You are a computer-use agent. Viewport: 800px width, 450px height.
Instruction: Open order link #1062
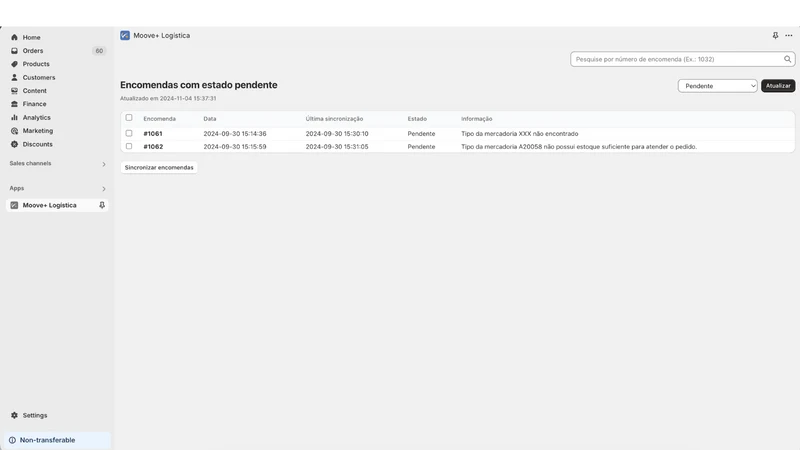coord(153,146)
